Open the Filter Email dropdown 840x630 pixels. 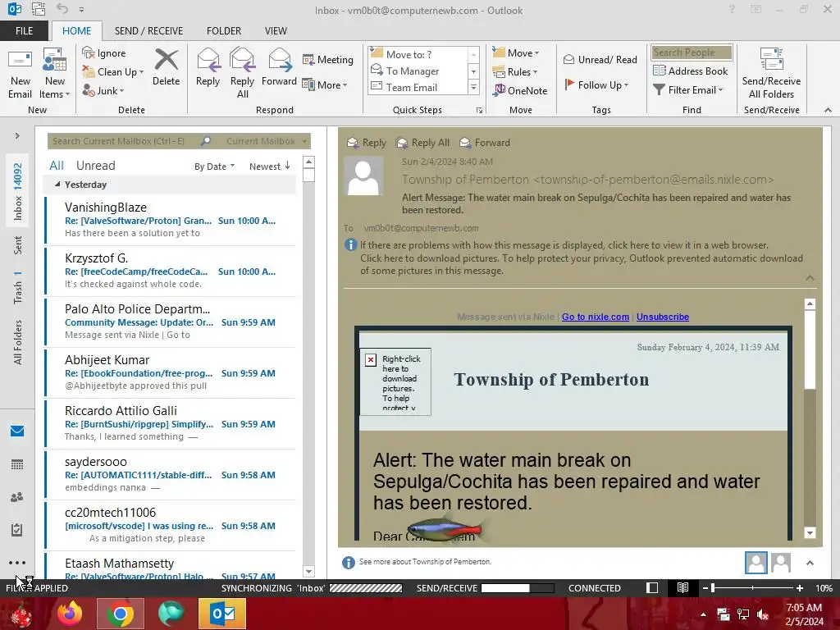click(688, 90)
